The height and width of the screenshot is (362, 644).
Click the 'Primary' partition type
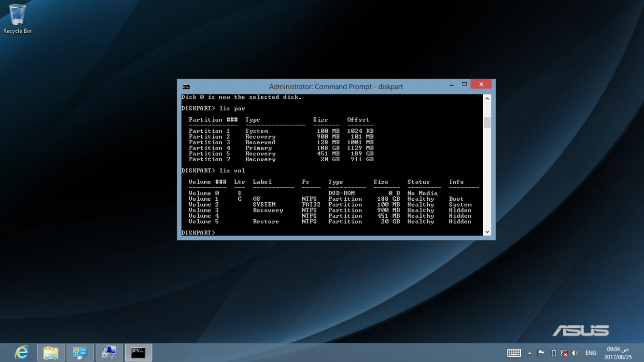tap(258, 148)
